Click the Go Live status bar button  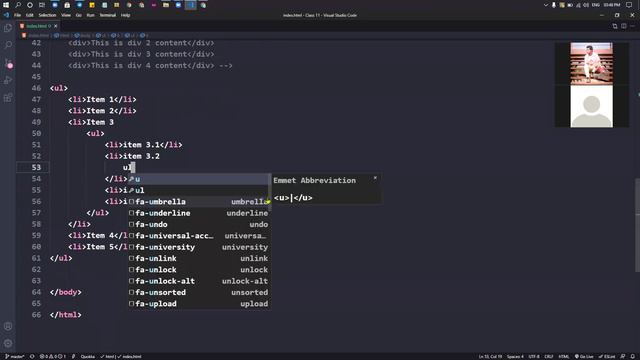point(584,356)
